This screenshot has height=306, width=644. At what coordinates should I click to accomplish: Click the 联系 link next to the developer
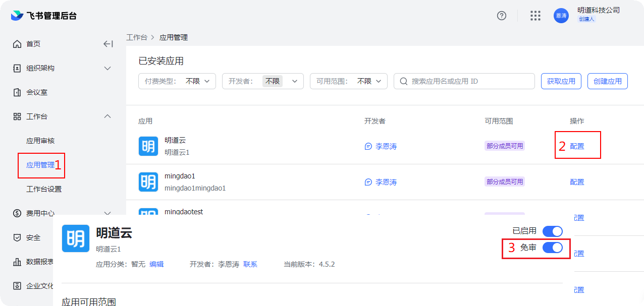[x=250, y=264]
